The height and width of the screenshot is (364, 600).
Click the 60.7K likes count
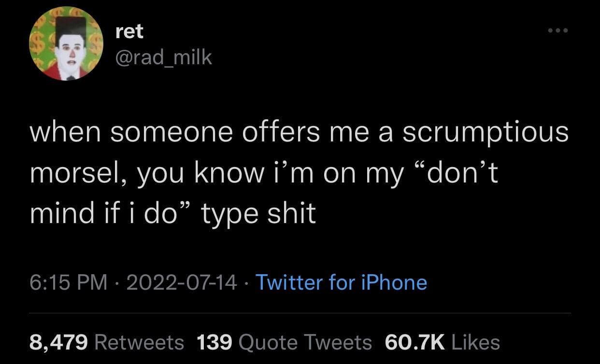click(x=414, y=342)
